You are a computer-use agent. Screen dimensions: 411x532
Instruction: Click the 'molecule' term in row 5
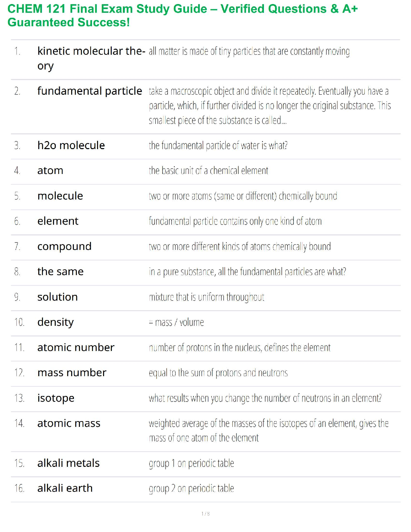coord(60,196)
